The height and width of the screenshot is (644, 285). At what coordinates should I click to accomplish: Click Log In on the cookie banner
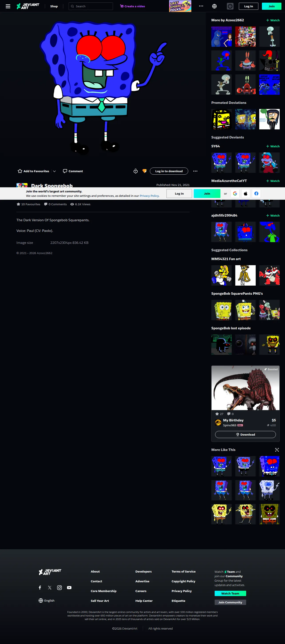point(179,194)
